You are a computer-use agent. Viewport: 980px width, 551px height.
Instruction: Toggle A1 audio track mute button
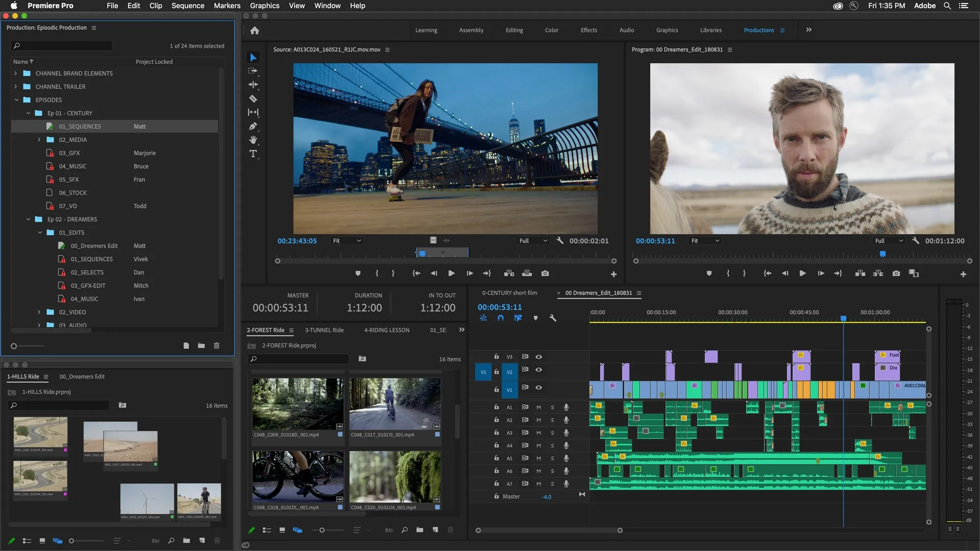[538, 407]
